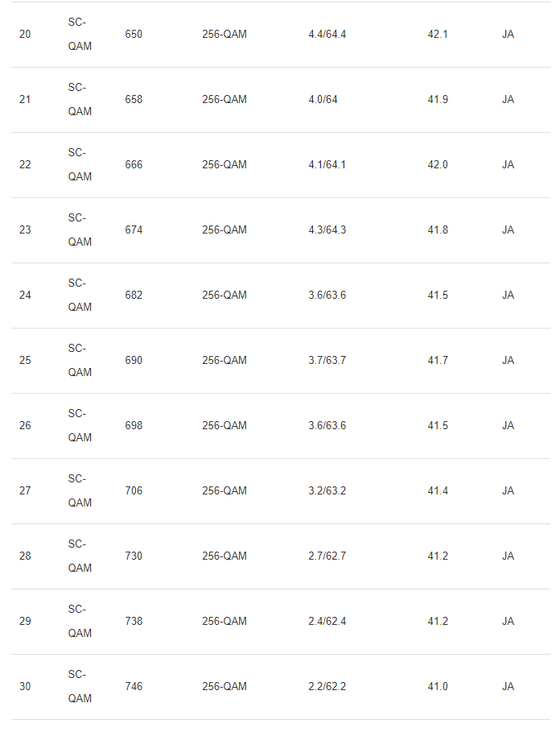Select the frequency value 666
Screen dimensions: 560x732
tap(134, 165)
